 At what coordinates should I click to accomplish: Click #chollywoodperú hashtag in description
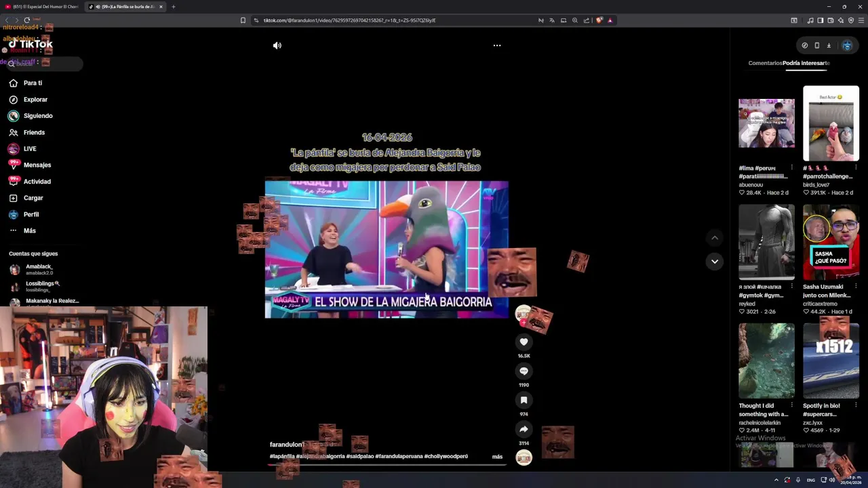click(446, 457)
